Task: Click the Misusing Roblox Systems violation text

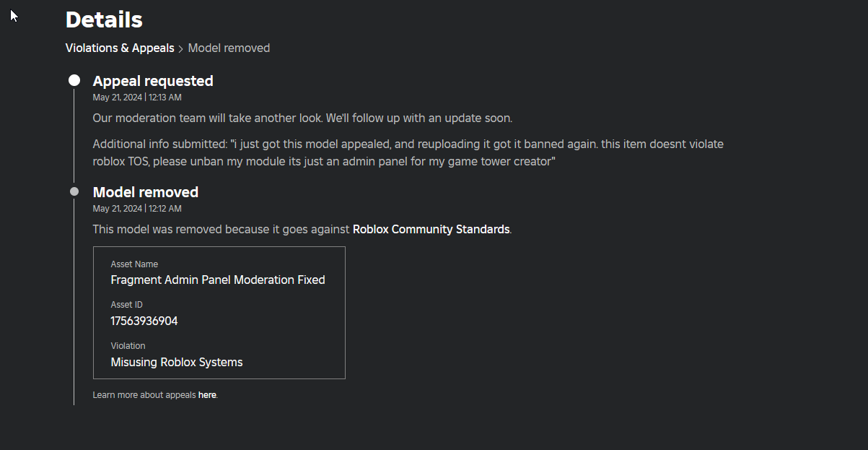Action: tap(176, 362)
